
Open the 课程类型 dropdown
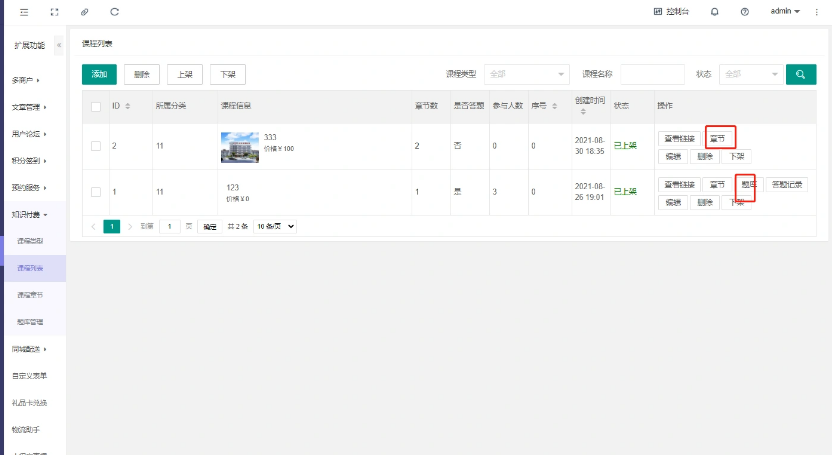tap(526, 74)
